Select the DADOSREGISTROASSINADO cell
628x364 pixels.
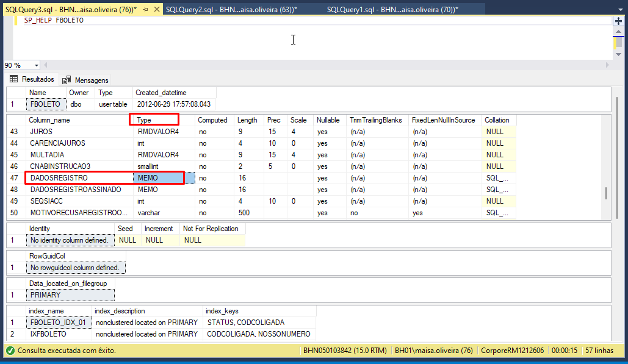[x=79, y=190]
